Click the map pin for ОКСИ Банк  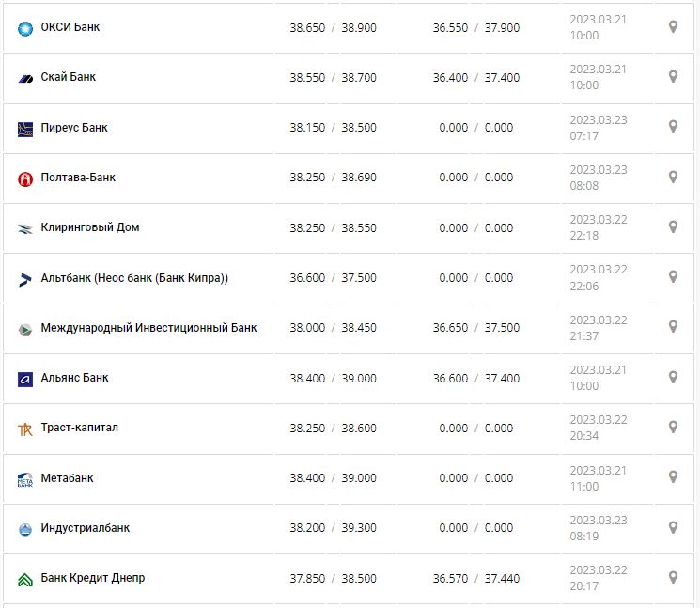coord(673,27)
